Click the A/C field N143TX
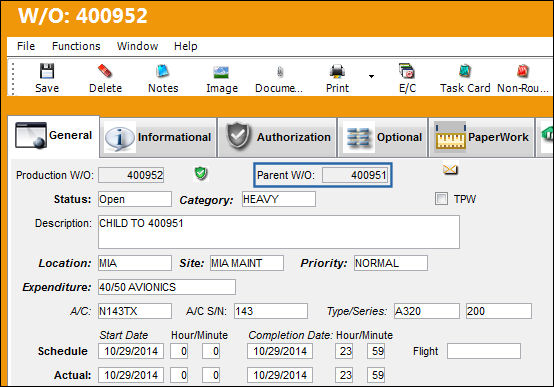554x387 pixels. click(x=135, y=311)
